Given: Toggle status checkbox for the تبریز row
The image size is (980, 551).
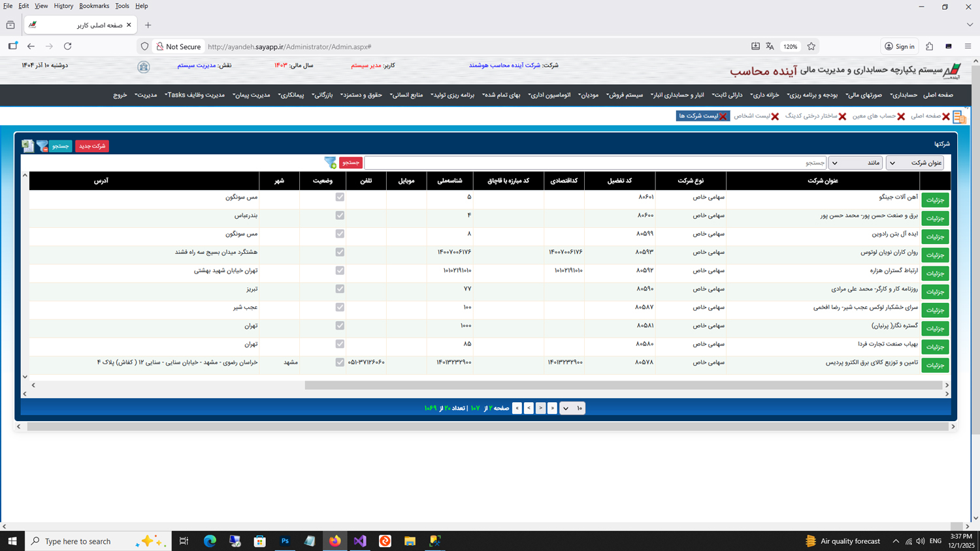Looking at the screenshot, I should click(x=340, y=289).
